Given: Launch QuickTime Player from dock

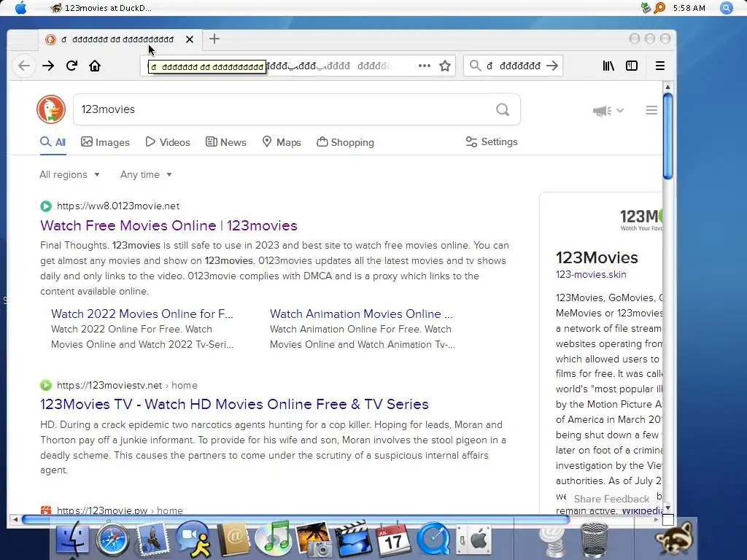Looking at the screenshot, I should [433, 540].
